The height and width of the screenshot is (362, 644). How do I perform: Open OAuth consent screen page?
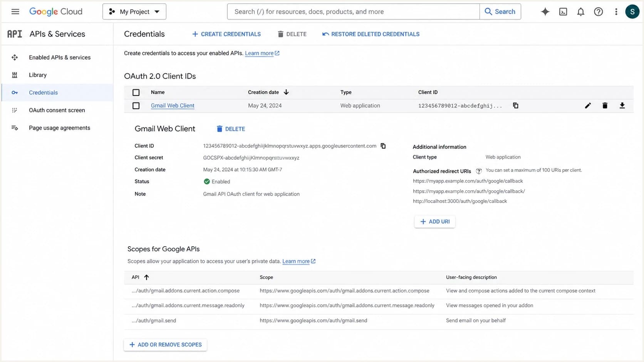[x=57, y=110]
